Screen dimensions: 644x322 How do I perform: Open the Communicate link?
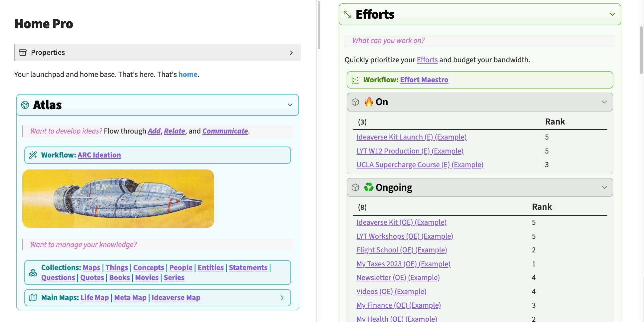225,131
